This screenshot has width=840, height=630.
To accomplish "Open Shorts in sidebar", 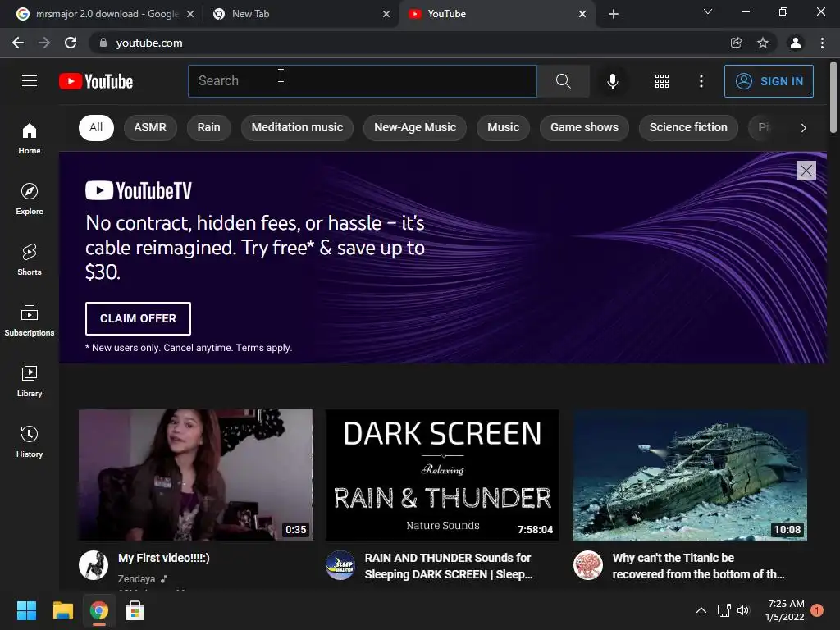I will tap(30, 260).
